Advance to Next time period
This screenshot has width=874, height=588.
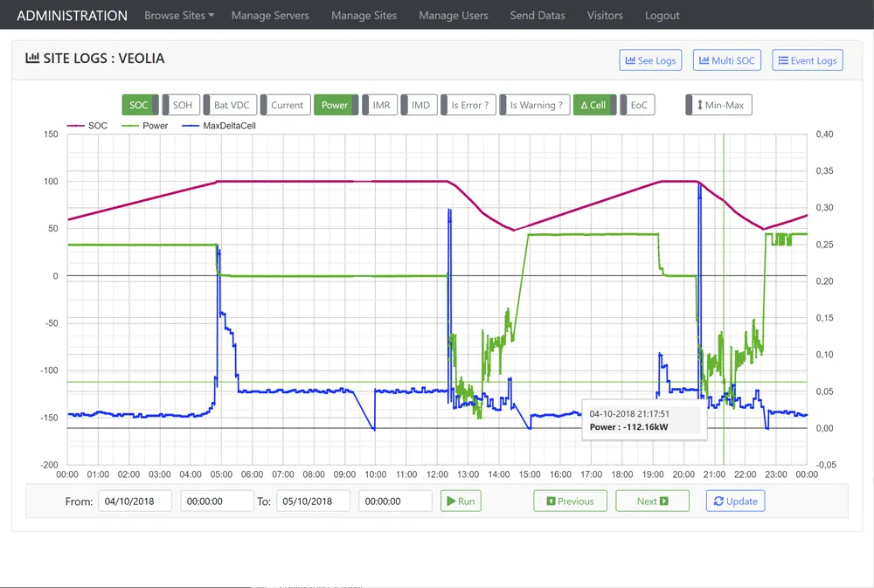(x=652, y=502)
